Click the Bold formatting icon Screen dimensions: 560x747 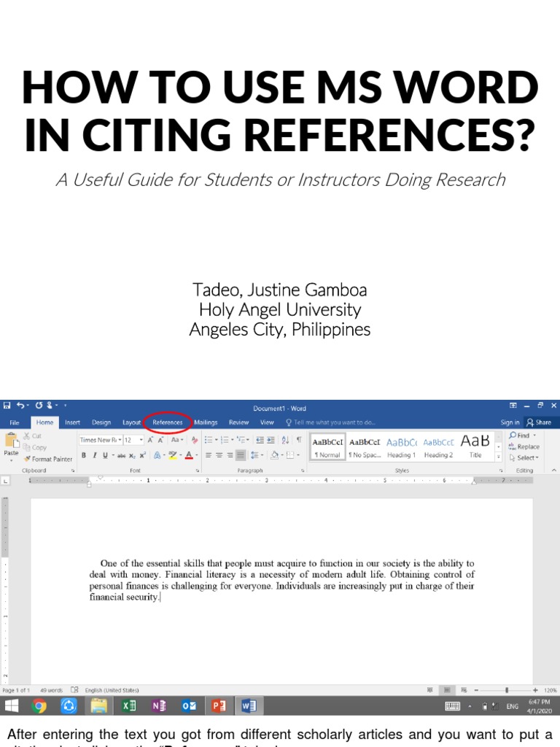click(x=84, y=455)
